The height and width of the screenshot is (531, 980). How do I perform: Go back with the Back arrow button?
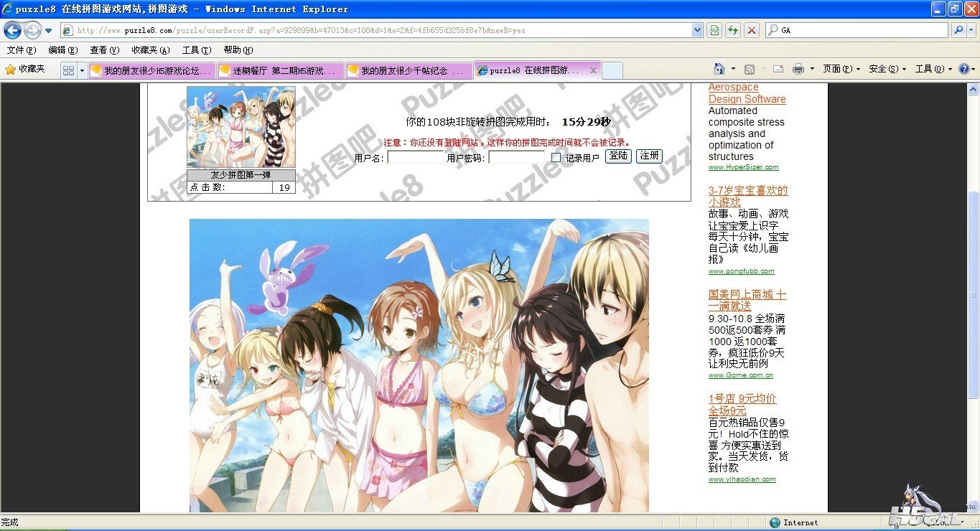pos(12,30)
